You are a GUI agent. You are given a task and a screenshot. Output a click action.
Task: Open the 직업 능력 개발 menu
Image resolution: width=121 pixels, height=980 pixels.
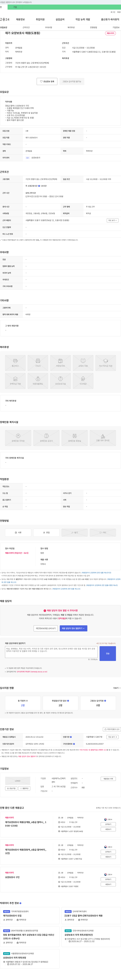83,19
